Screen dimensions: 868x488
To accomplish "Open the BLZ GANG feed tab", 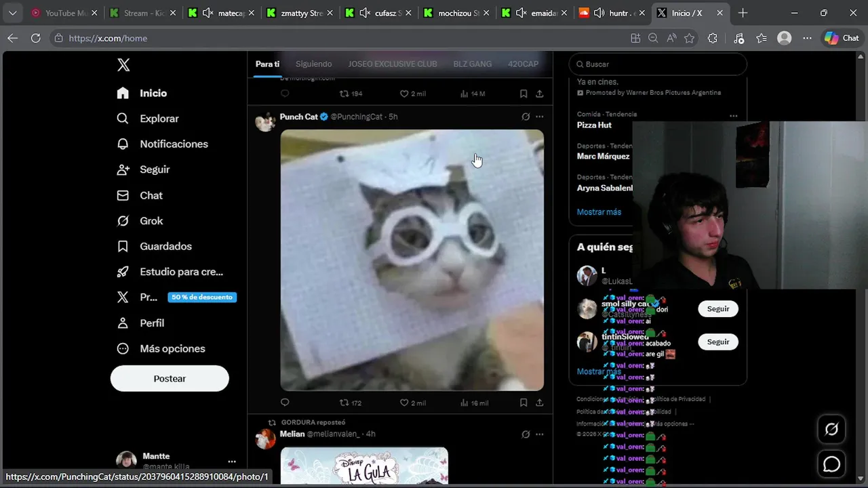I will (x=473, y=64).
